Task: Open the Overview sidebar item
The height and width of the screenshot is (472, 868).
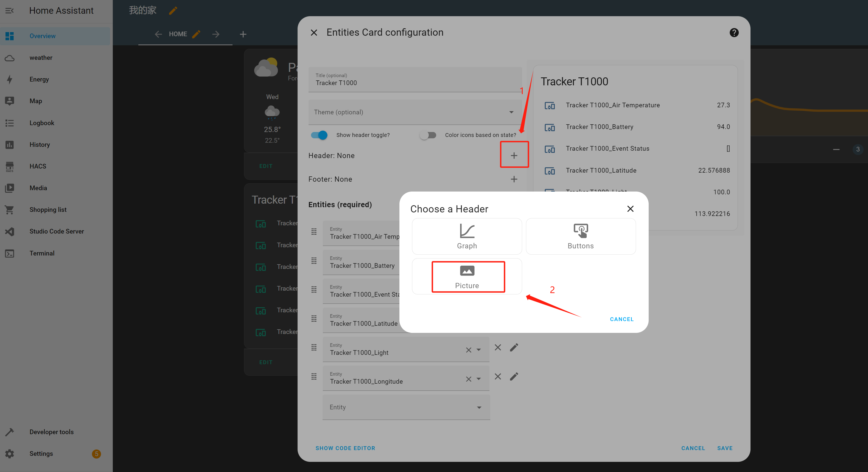Action: coord(55,36)
